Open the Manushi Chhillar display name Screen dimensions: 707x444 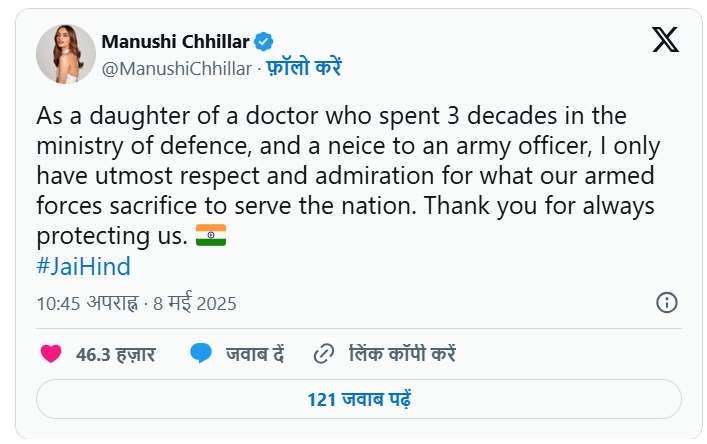(x=176, y=42)
